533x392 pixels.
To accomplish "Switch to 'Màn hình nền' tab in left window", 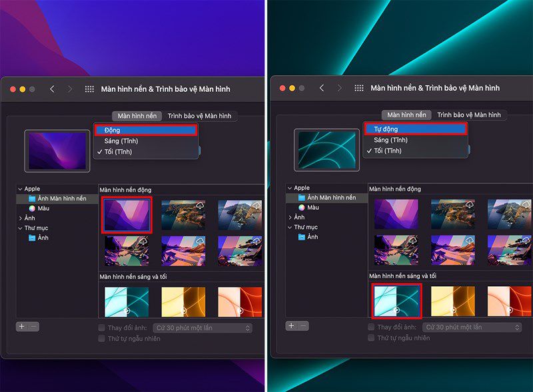I will pos(137,116).
